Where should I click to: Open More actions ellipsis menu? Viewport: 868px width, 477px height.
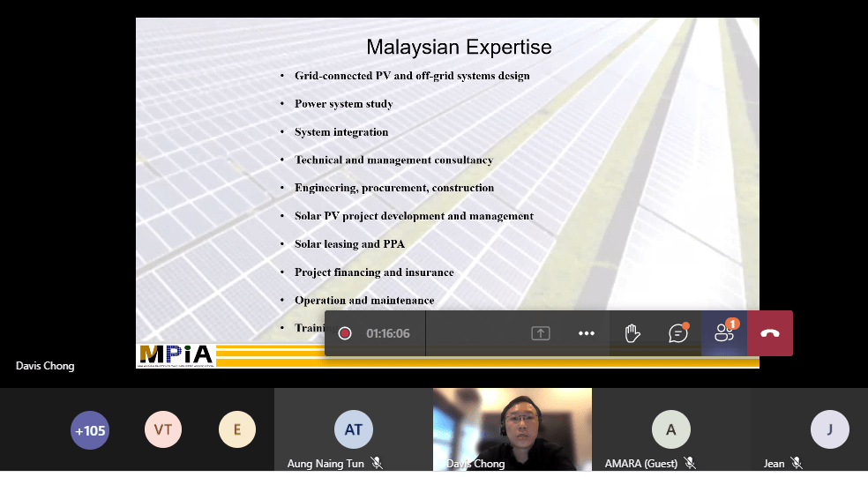587,333
